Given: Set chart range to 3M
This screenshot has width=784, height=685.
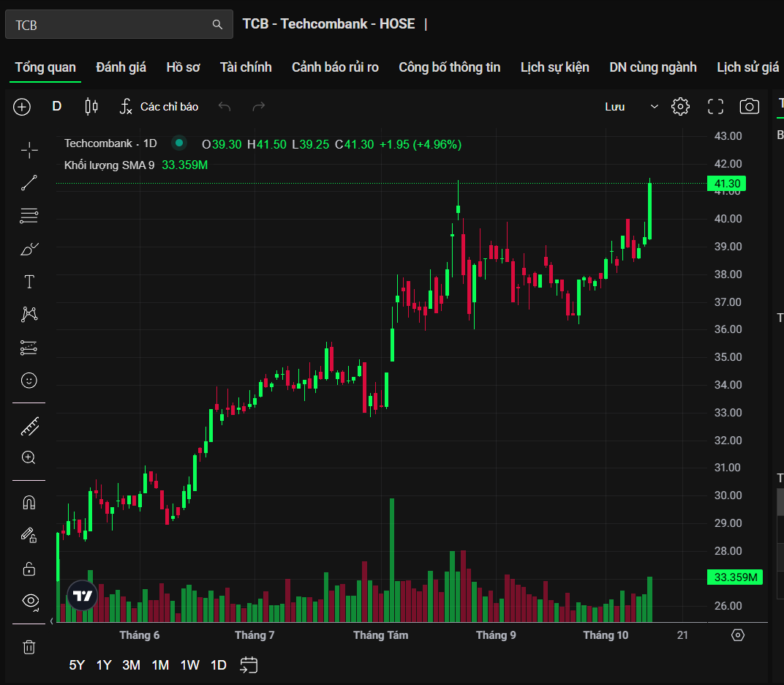Looking at the screenshot, I should [132, 665].
